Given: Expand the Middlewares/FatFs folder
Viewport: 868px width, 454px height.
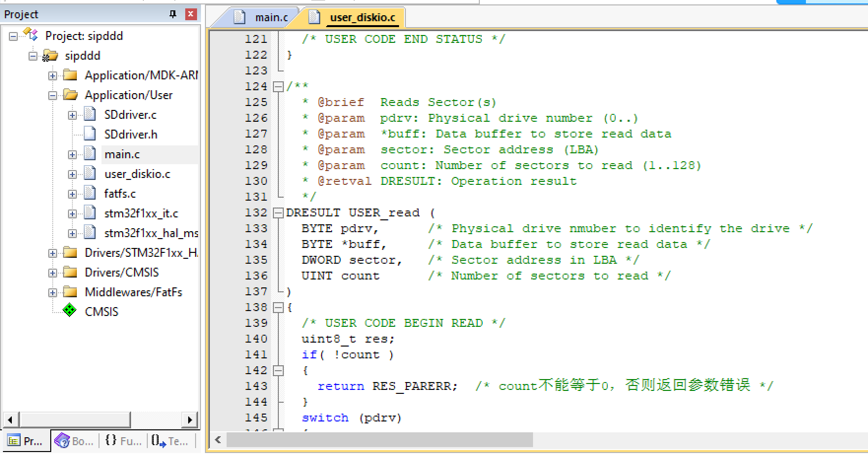Looking at the screenshot, I should point(53,292).
